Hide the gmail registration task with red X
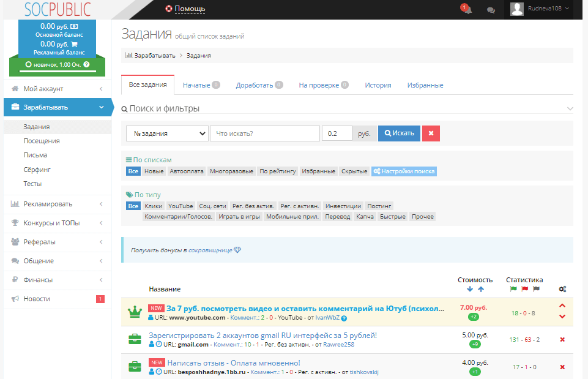This screenshot has width=588, height=379. (562, 340)
